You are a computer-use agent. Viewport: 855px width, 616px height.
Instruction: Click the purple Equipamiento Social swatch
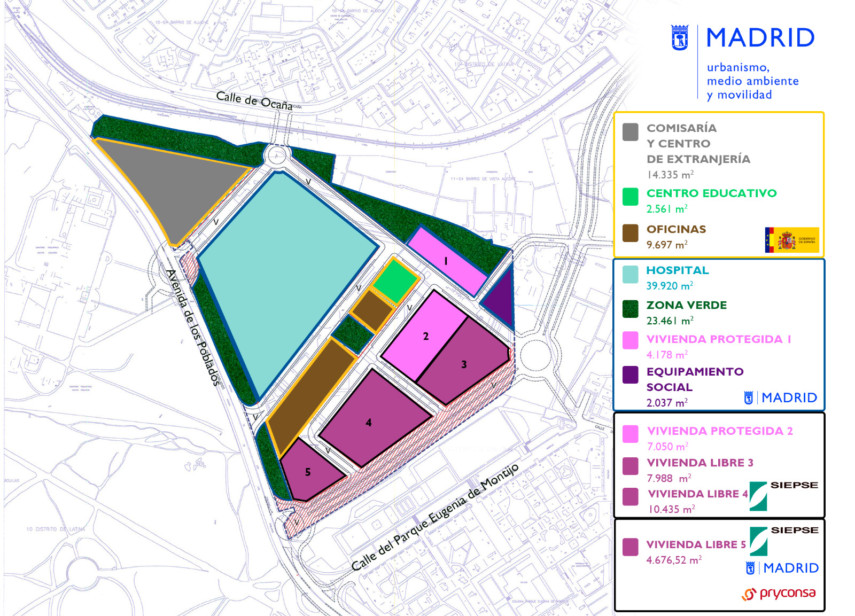tap(631, 375)
